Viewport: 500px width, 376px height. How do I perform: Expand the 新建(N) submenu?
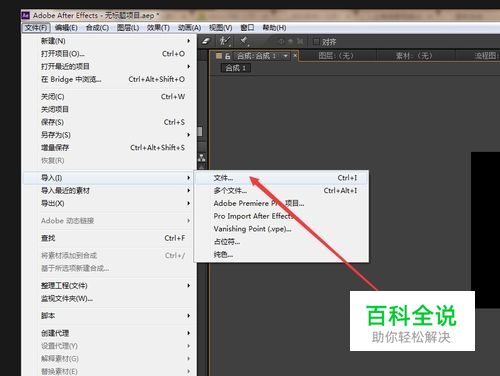(x=109, y=41)
